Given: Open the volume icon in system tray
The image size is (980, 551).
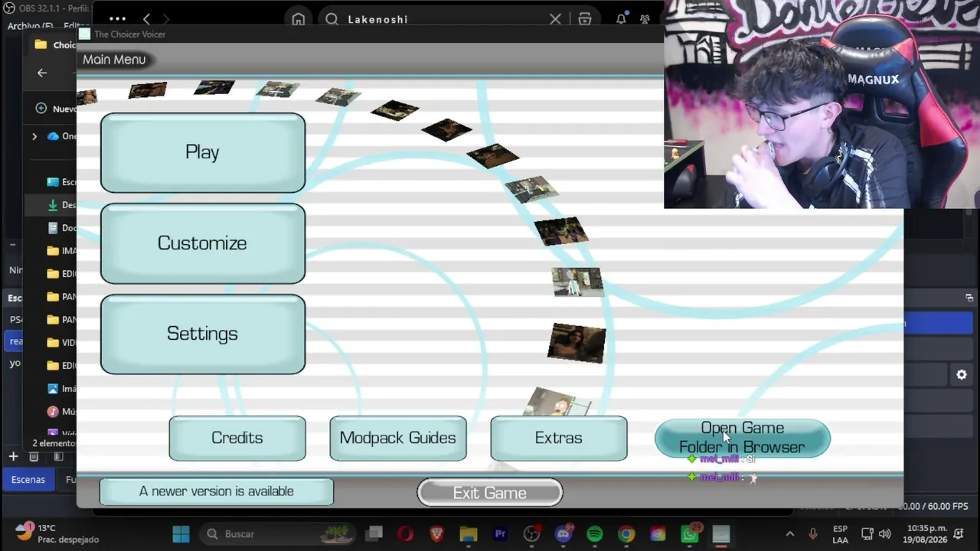Looking at the screenshot, I should (885, 533).
